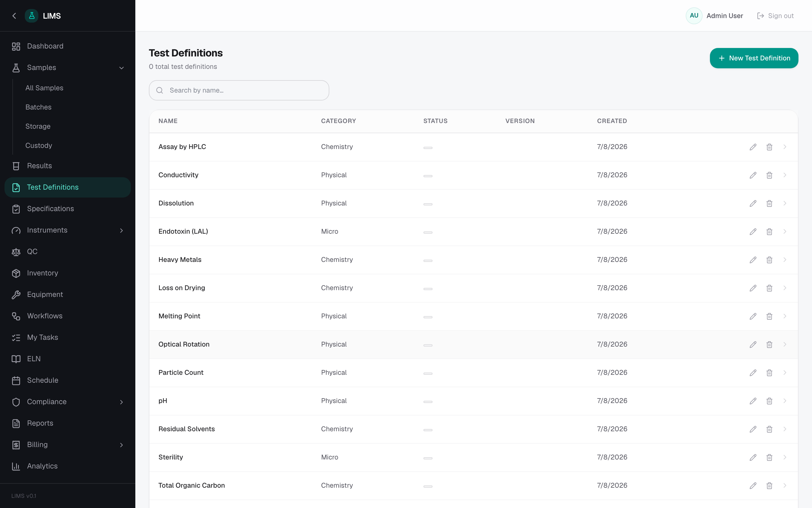Viewport: 812px width, 508px height.
Task: Edit Heavy Metals with pencil icon
Action: [753, 260]
